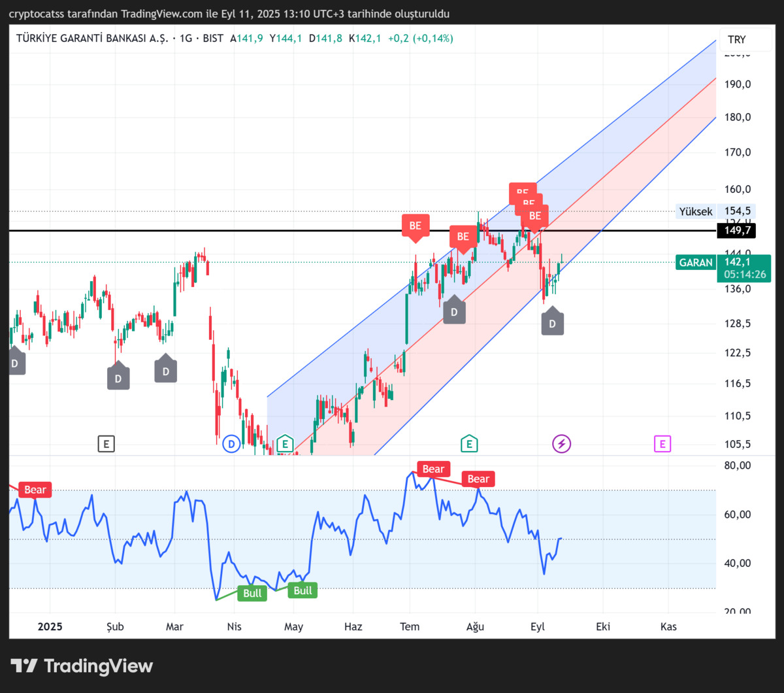Click the TÜRKİYE GARANTİ BANKASI symbol title
Image resolution: width=784 pixels, height=693 pixels.
(x=93, y=39)
